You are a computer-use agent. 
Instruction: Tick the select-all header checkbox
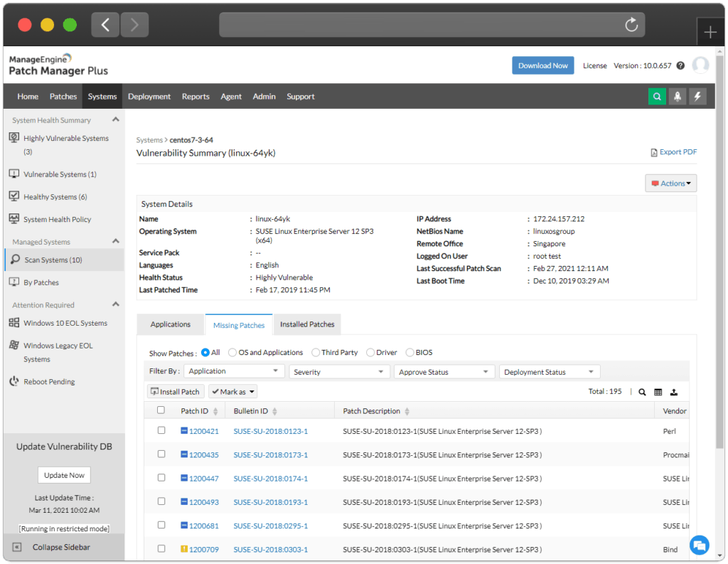(x=161, y=410)
